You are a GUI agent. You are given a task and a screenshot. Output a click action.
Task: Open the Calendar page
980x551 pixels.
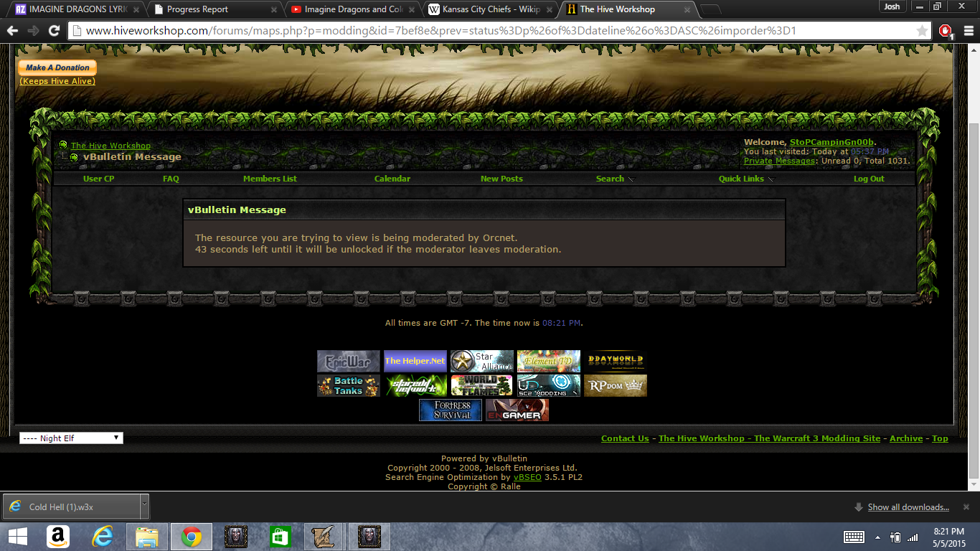tap(392, 179)
